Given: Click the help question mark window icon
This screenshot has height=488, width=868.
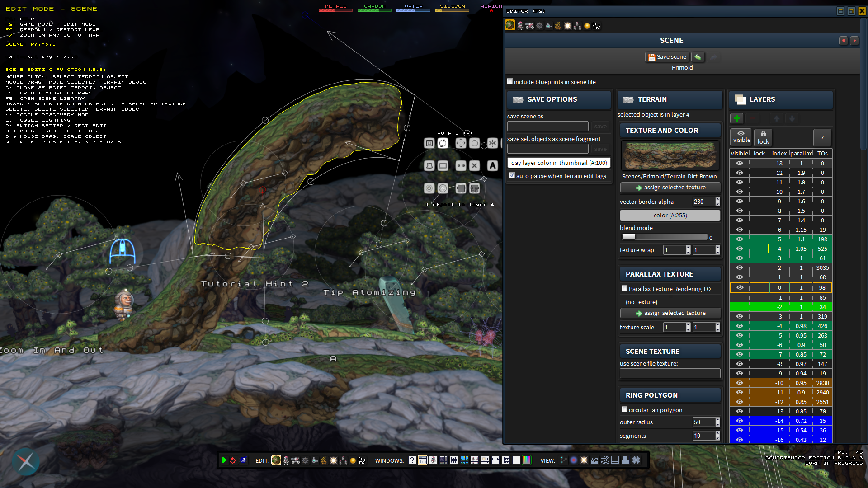Looking at the screenshot, I should [412, 460].
